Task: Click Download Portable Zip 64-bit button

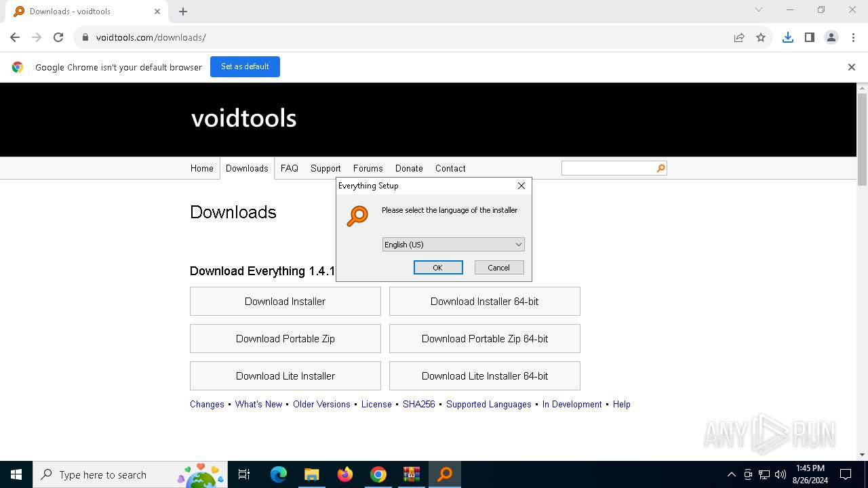Action: pyautogui.click(x=485, y=339)
